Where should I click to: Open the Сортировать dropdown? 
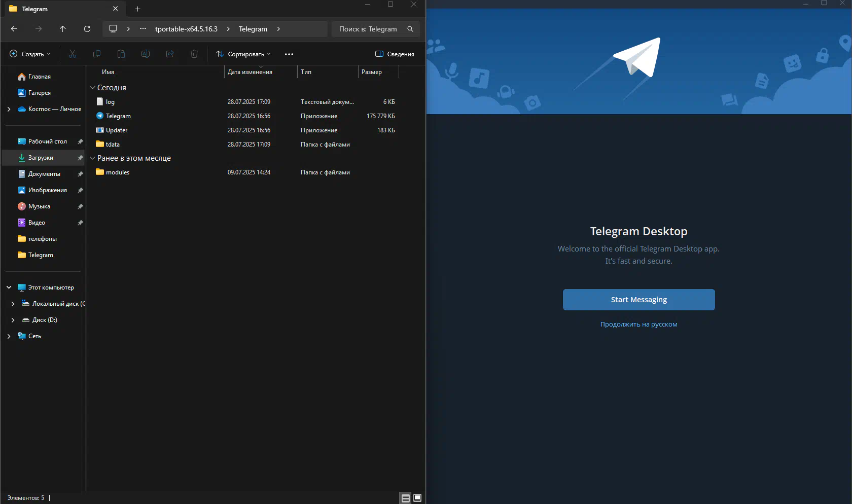[x=243, y=54]
